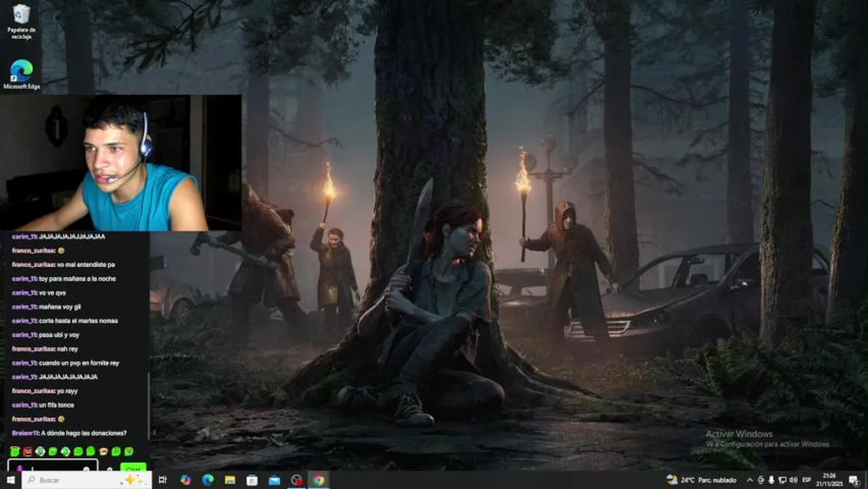868x489 pixels.
Task: Open the OBS recording app on taskbar
Action: click(297, 480)
